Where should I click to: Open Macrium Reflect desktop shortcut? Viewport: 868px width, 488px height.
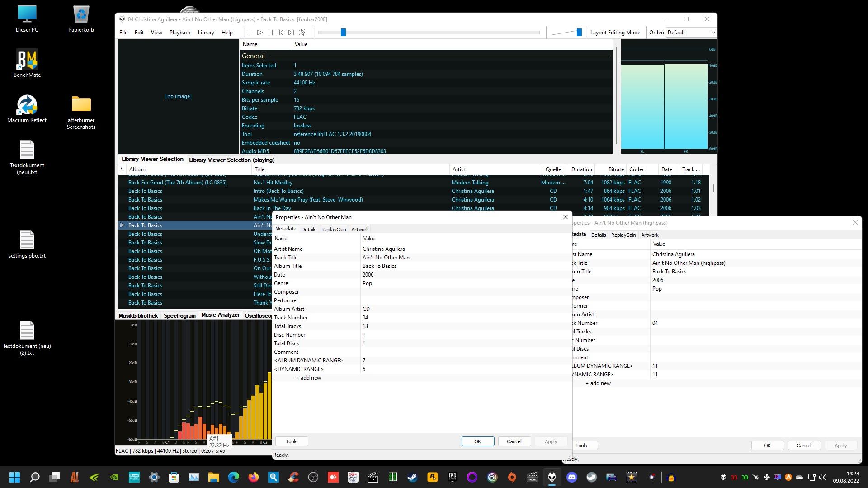point(27,109)
